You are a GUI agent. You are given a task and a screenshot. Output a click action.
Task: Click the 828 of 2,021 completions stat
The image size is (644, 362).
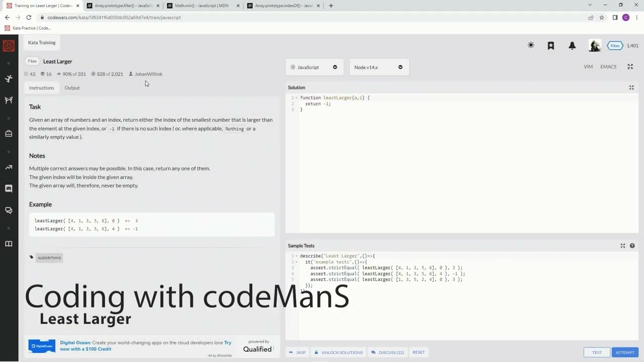(x=107, y=74)
